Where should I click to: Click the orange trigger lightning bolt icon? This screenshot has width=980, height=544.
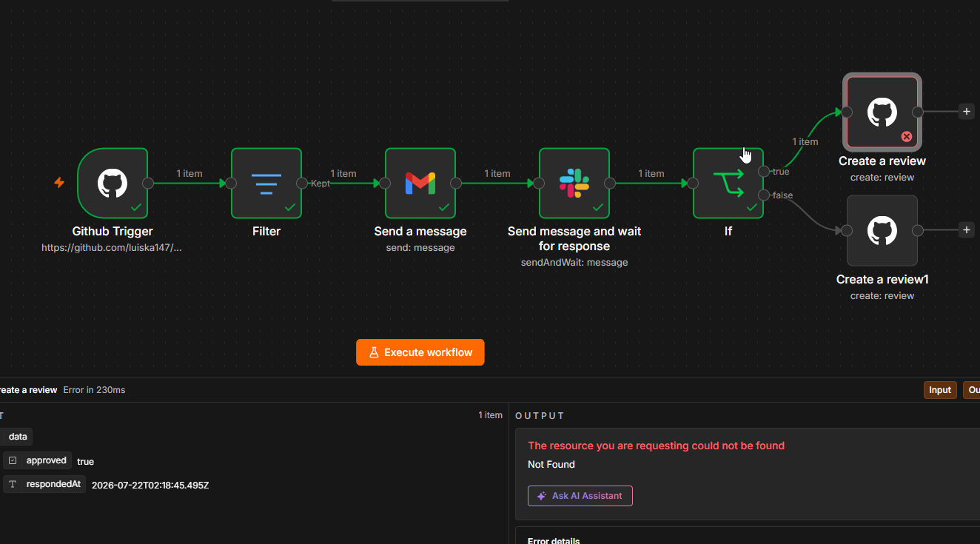point(59,182)
